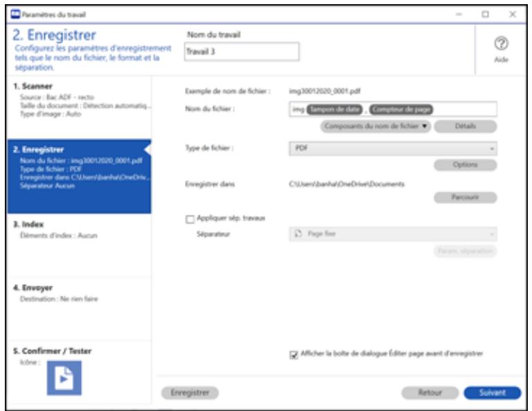Expand the Composants du nom de fichier menu
This screenshot has height=411, width=532.
375,126
